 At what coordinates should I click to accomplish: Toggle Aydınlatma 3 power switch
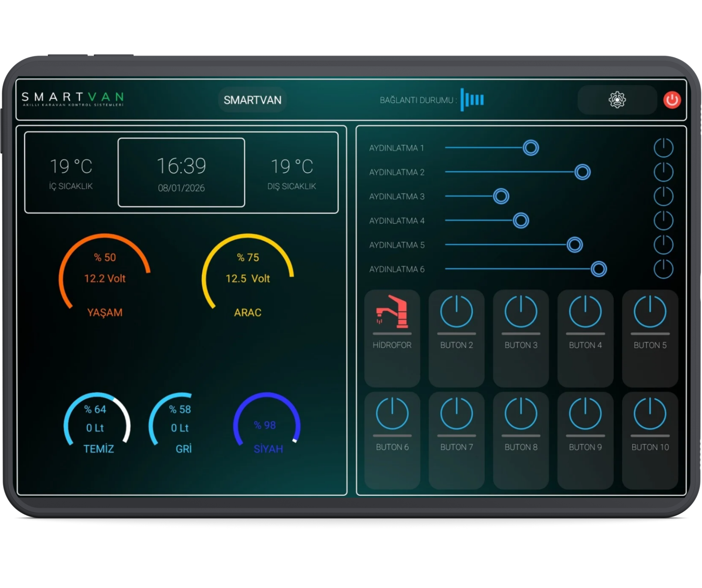click(663, 196)
